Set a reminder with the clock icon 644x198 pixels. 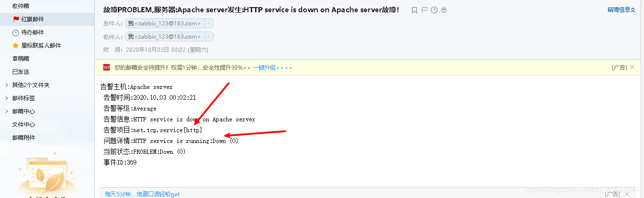434,10
